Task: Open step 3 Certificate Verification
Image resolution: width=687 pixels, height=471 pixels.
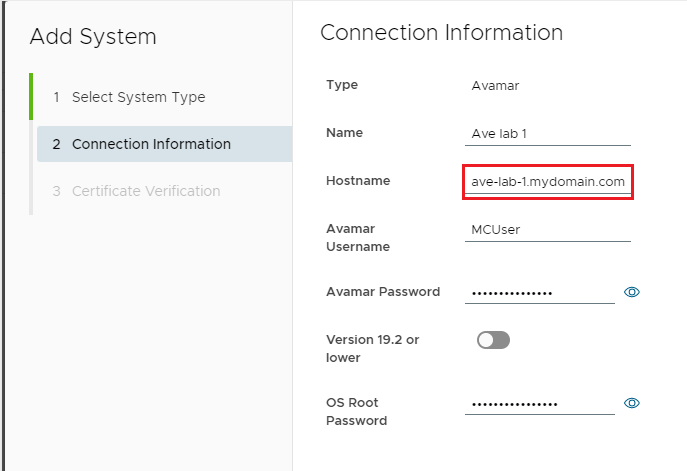Action: [x=145, y=191]
